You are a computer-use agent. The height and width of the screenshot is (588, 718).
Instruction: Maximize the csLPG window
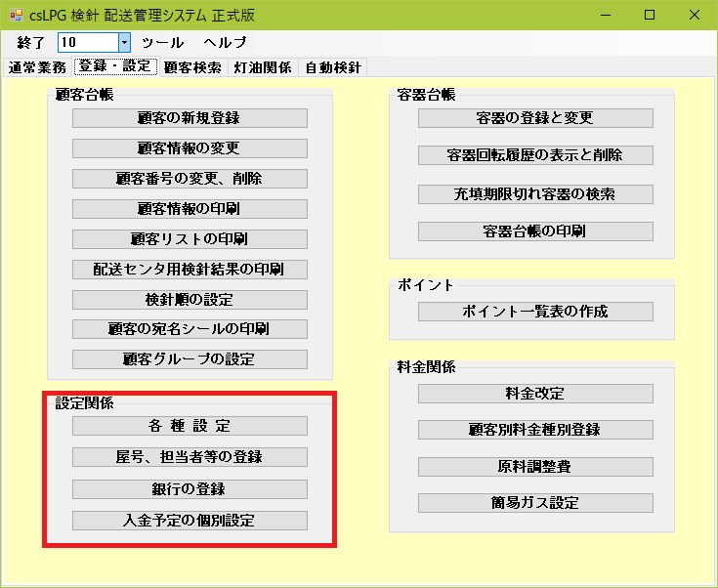[650, 15]
